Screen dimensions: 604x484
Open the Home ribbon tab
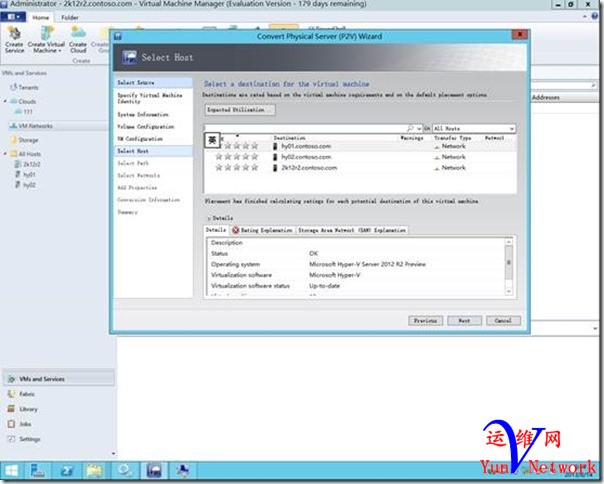(x=40, y=18)
